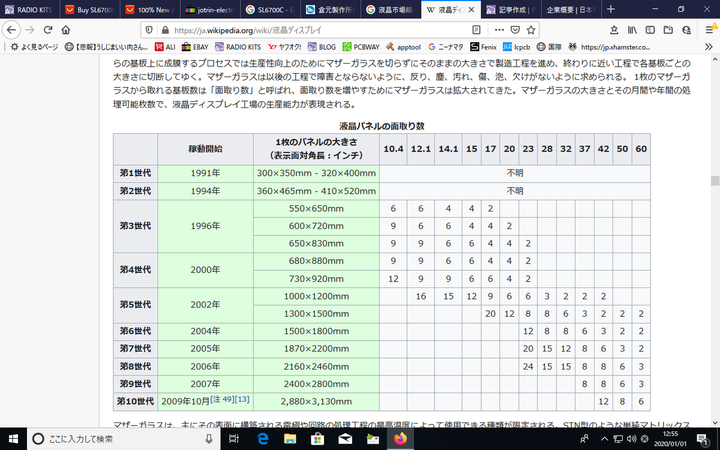Viewport: 720px width, 450px height.
Task: Click the page vertical scrollbar thumb
Action: 714,180
